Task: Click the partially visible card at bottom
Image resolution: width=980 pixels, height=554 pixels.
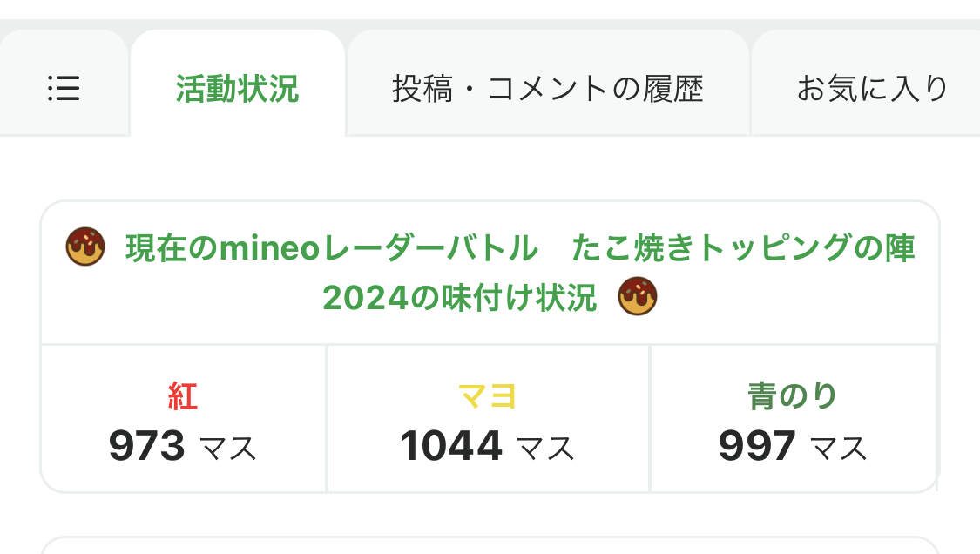Action: pyautogui.click(x=490, y=545)
